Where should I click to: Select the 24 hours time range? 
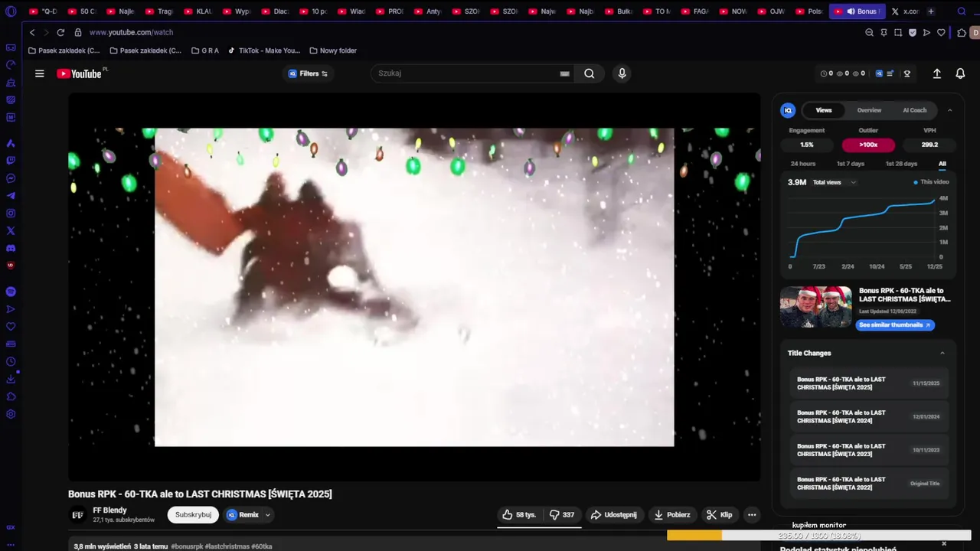[x=803, y=164]
